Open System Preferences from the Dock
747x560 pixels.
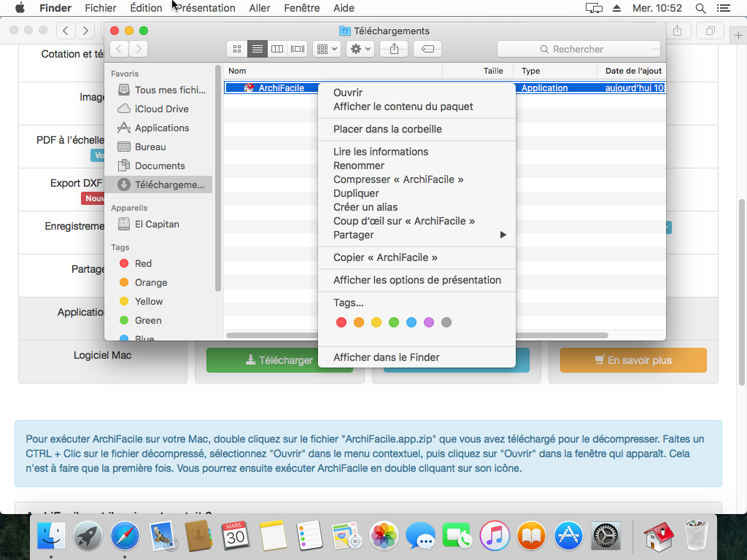pyautogui.click(x=605, y=537)
